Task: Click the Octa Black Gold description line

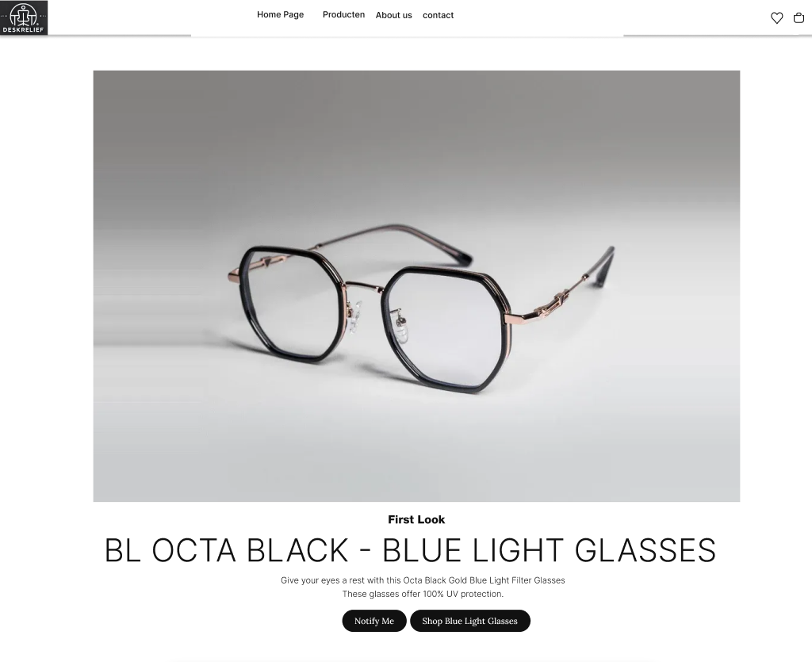Action: click(x=423, y=580)
